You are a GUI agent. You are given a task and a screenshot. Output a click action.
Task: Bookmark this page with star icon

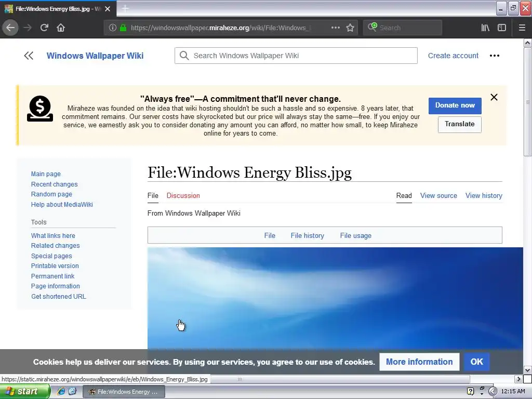tap(350, 28)
